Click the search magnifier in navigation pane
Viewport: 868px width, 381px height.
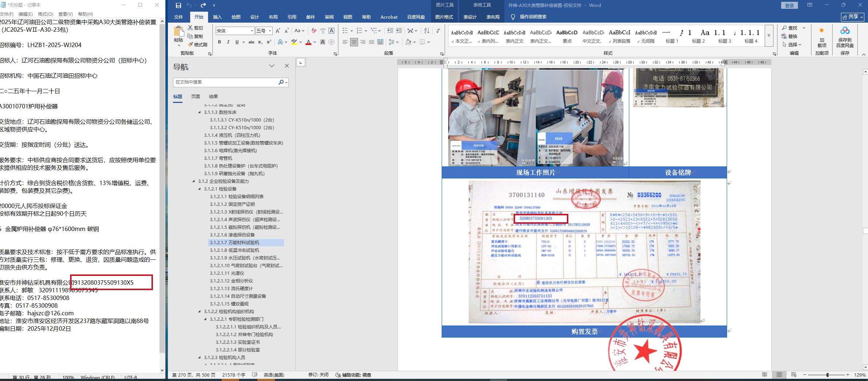[281, 82]
